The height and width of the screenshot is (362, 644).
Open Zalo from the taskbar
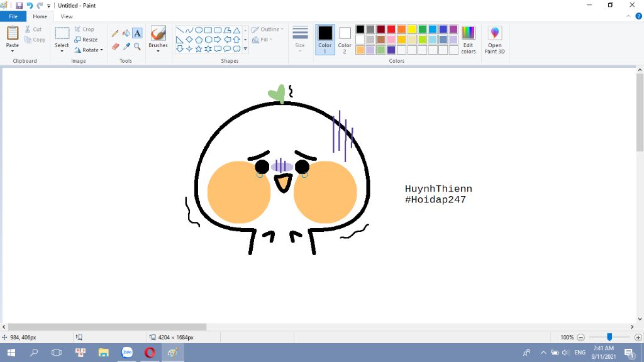pyautogui.click(x=127, y=353)
